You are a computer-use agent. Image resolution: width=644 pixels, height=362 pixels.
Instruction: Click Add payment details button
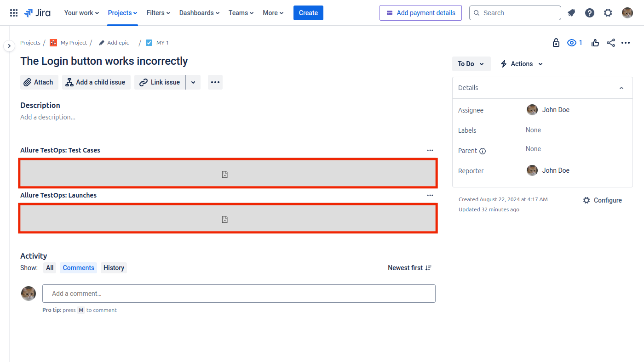(x=420, y=13)
